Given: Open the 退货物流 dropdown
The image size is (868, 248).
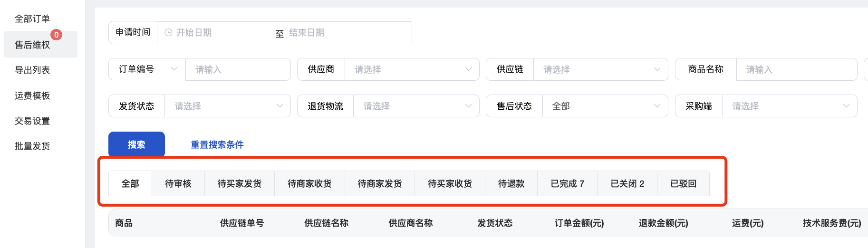Looking at the screenshot, I should coord(416,106).
